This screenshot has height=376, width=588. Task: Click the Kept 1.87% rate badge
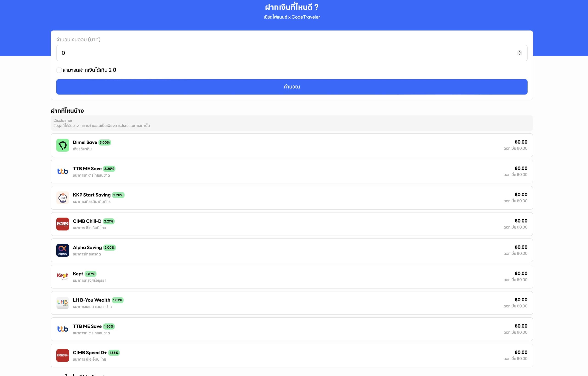(90, 274)
